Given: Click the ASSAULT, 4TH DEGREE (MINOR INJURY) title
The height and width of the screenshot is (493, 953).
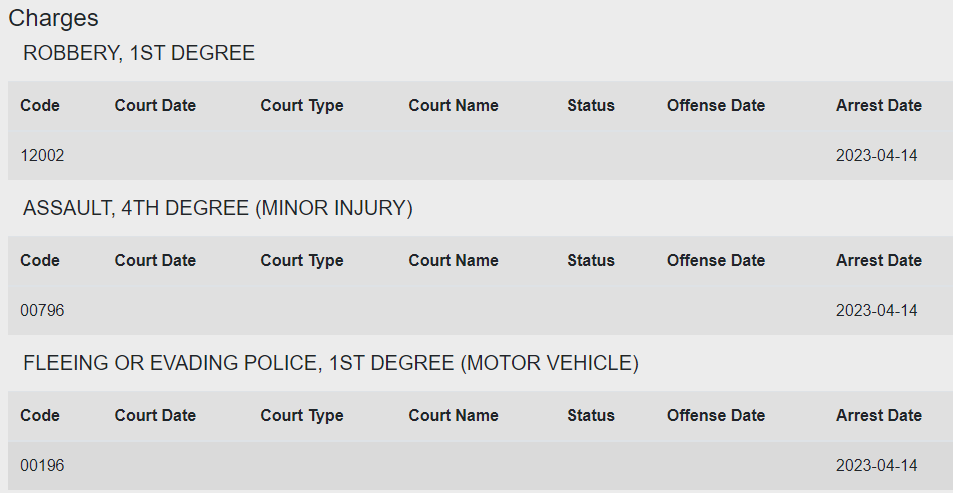Looking at the screenshot, I should coord(218,208).
